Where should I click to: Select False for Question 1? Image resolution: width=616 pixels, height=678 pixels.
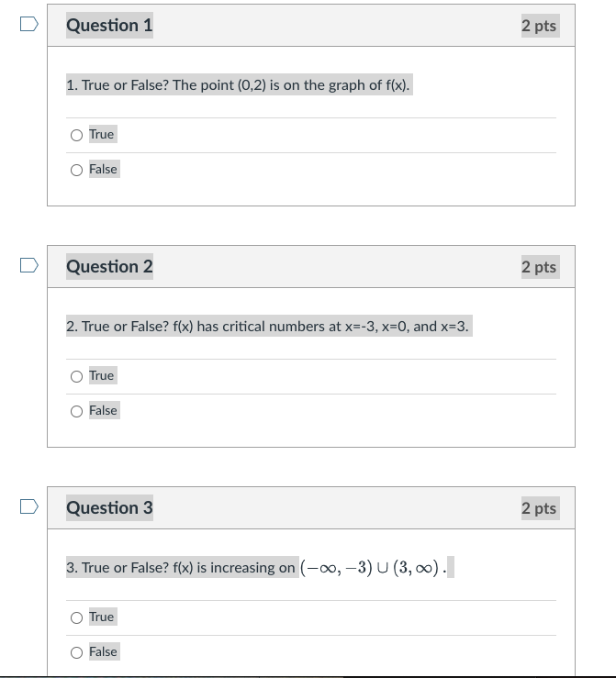coord(76,170)
